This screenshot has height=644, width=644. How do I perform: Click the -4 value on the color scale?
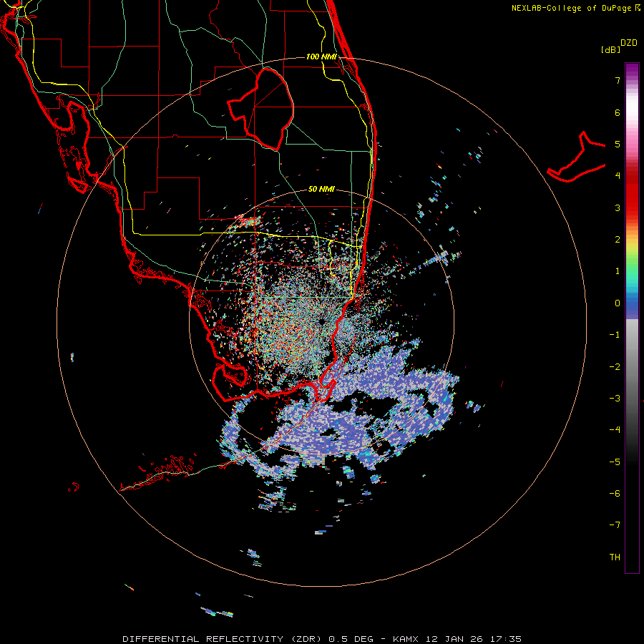pyautogui.click(x=615, y=430)
